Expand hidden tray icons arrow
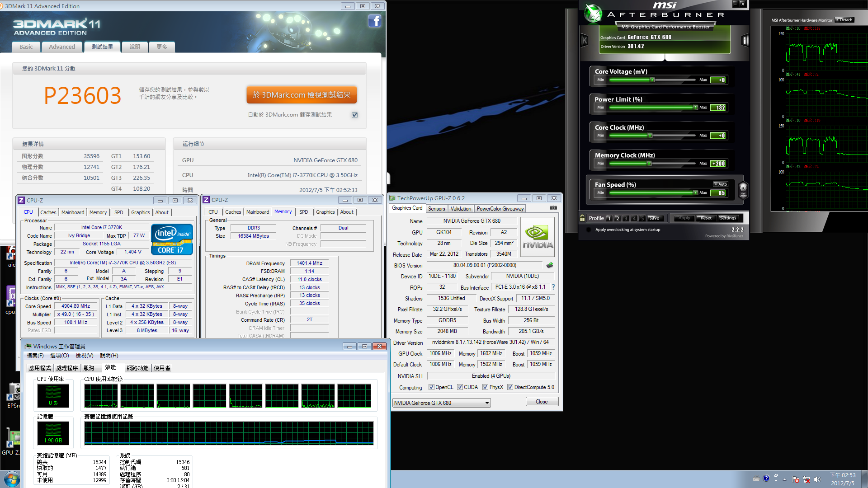This screenshot has width=868, height=488. pos(784,479)
